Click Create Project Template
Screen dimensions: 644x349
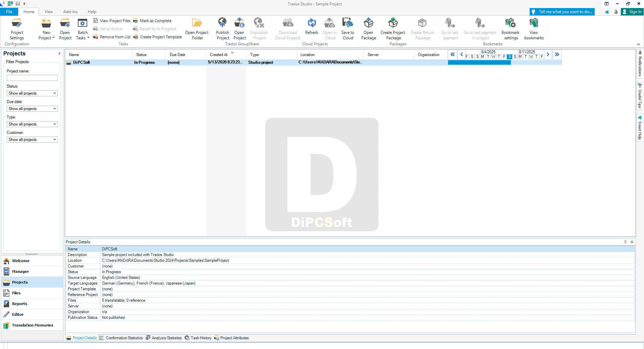[x=157, y=37]
